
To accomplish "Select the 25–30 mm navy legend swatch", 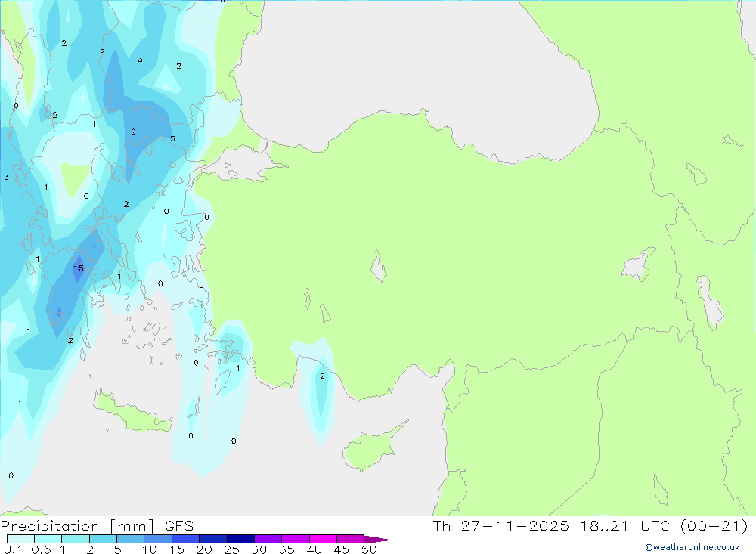I will click(x=240, y=539).
